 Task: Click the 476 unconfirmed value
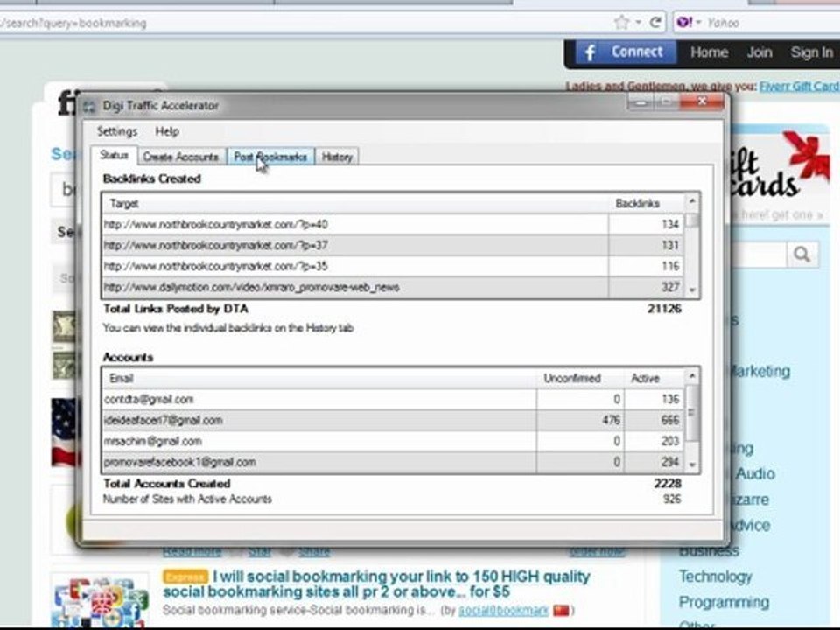point(612,420)
